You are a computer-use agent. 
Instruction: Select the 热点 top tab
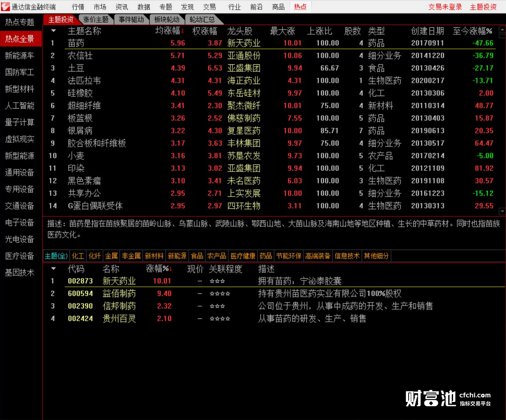pos(301,7)
